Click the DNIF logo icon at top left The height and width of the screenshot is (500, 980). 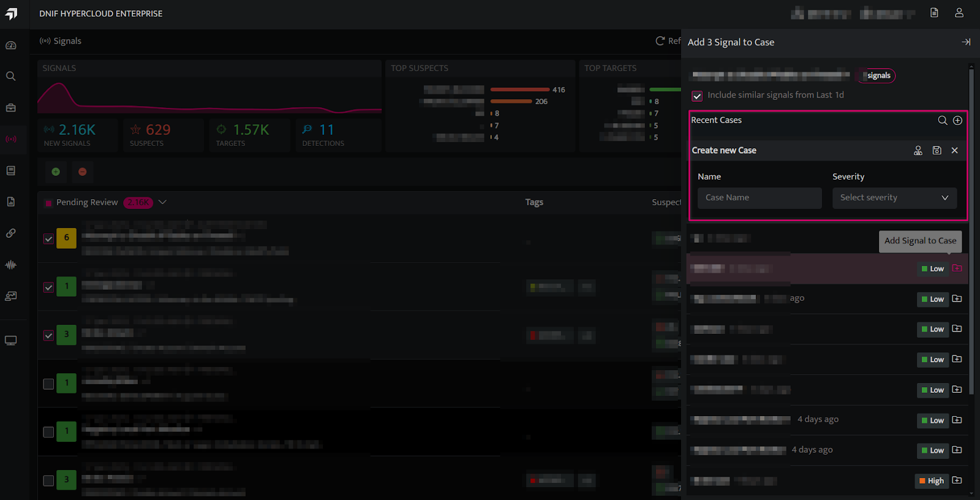[12, 13]
